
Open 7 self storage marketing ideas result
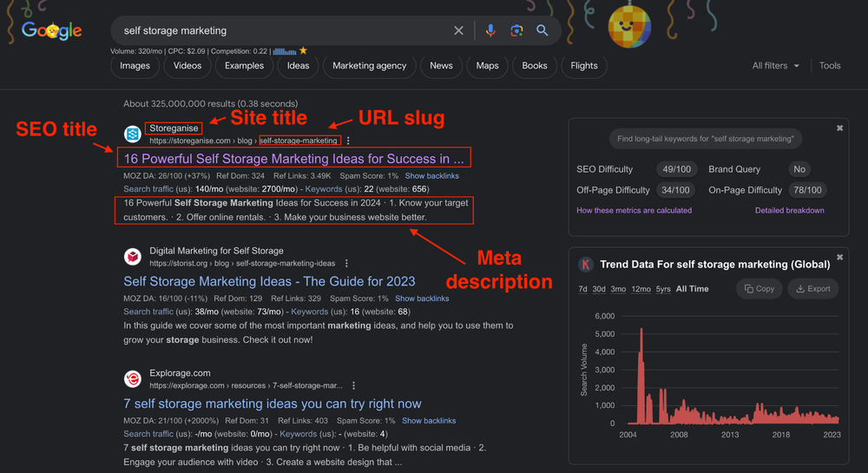click(x=273, y=404)
